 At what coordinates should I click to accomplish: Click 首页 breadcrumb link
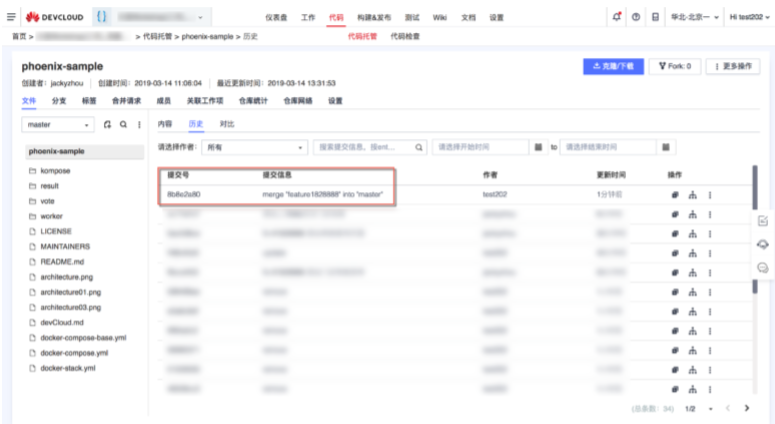(19, 36)
